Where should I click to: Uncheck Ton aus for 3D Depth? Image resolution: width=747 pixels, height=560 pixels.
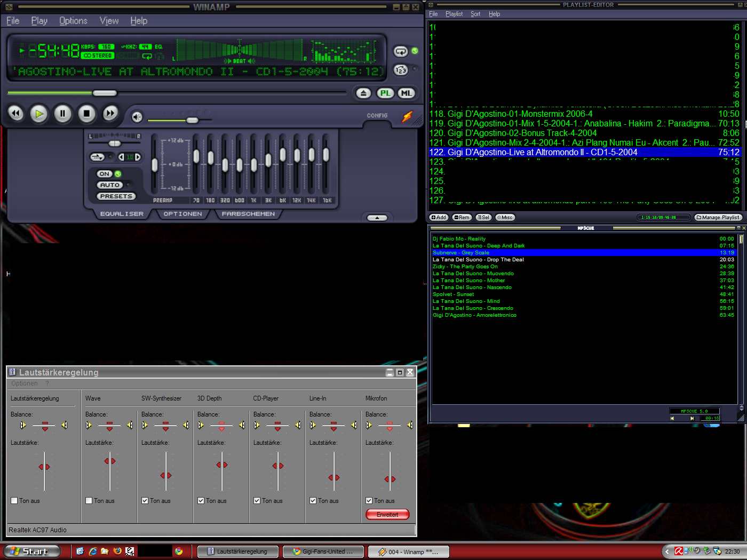pyautogui.click(x=201, y=501)
